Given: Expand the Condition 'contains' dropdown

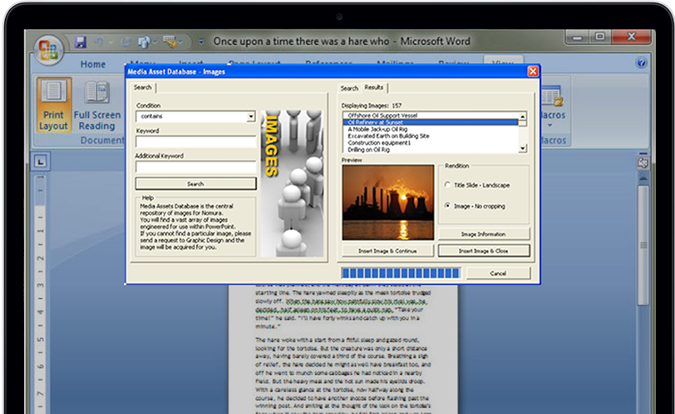Looking at the screenshot, I should click(x=251, y=117).
